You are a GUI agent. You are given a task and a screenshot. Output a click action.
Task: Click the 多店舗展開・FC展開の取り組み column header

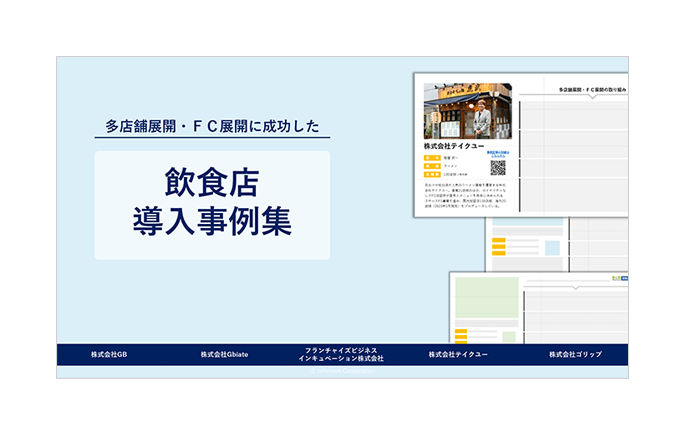(593, 89)
